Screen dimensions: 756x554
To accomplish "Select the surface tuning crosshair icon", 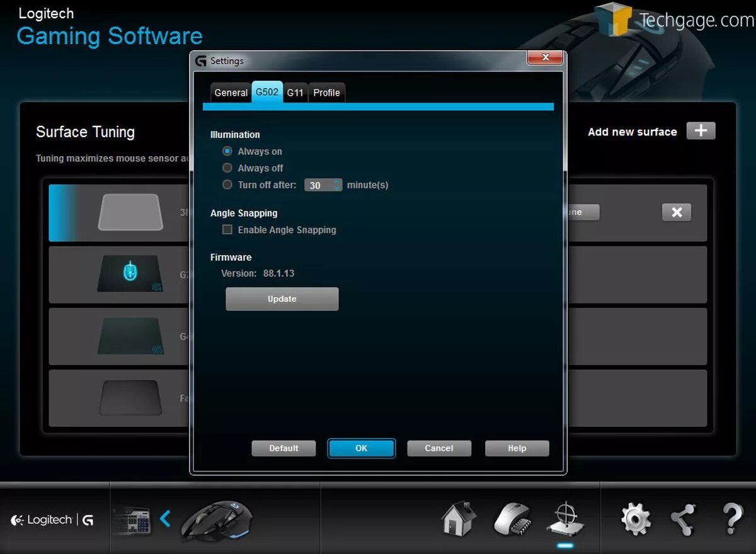I will [x=565, y=520].
